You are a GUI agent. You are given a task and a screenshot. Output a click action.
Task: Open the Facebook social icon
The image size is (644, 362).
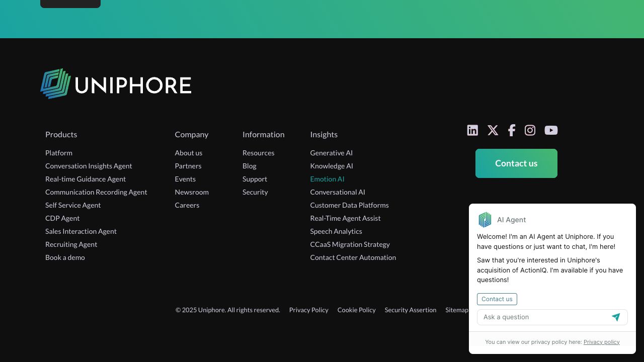pyautogui.click(x=511, y=131)
